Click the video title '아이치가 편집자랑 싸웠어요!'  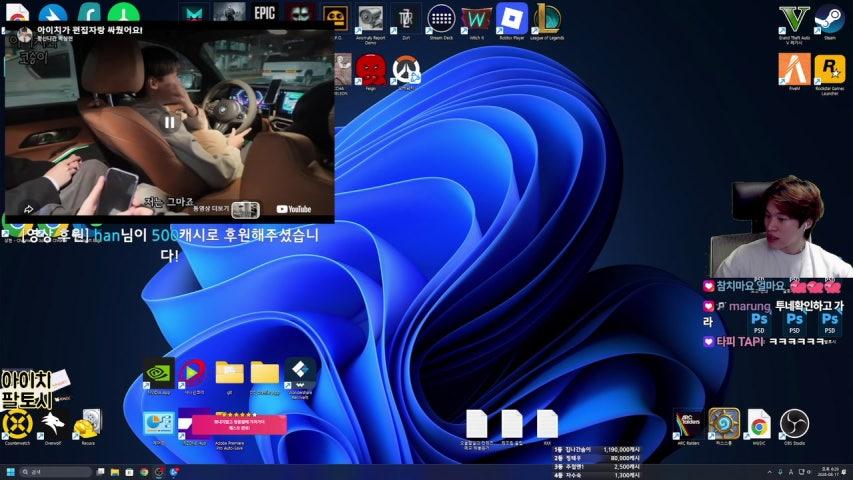pos(90,30)
